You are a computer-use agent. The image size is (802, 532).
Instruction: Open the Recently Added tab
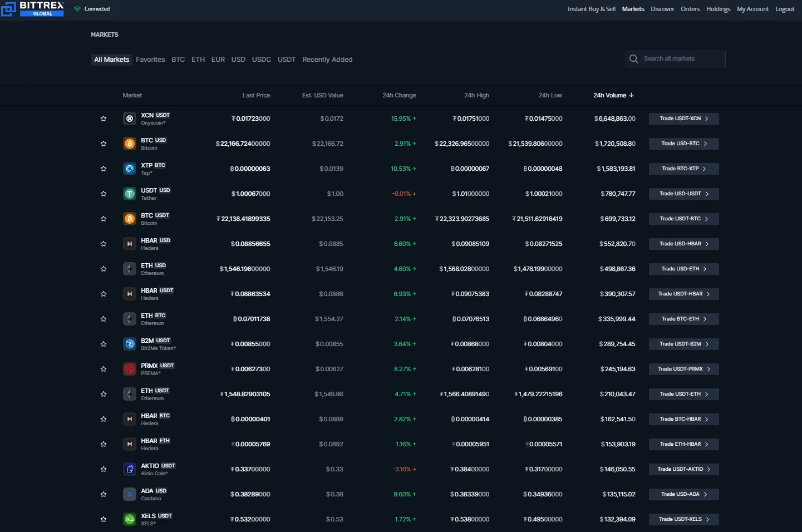327,60
